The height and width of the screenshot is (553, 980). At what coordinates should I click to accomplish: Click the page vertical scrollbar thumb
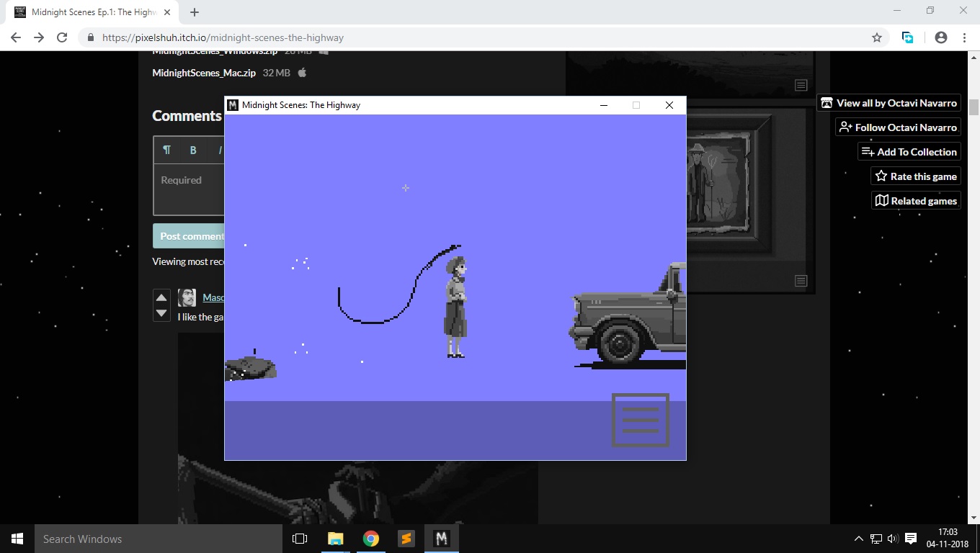974,107
